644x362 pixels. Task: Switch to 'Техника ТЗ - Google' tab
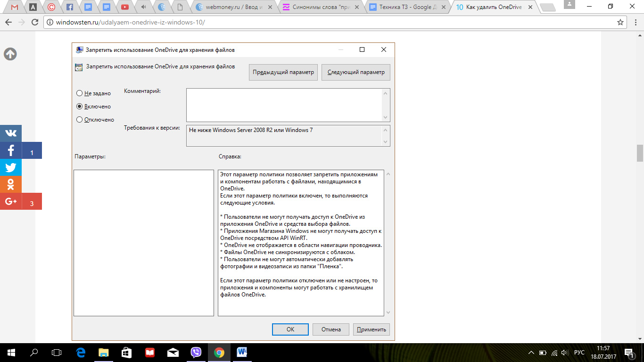pyautogui.click(x=406, y=7)
